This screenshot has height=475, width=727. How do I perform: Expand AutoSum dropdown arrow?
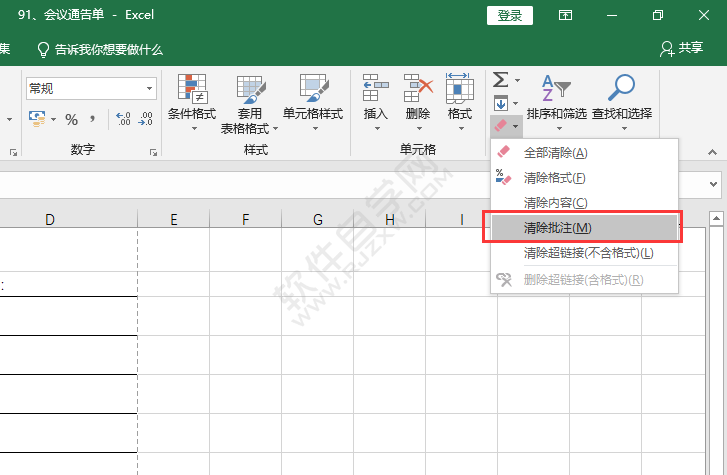coord(517,80)
